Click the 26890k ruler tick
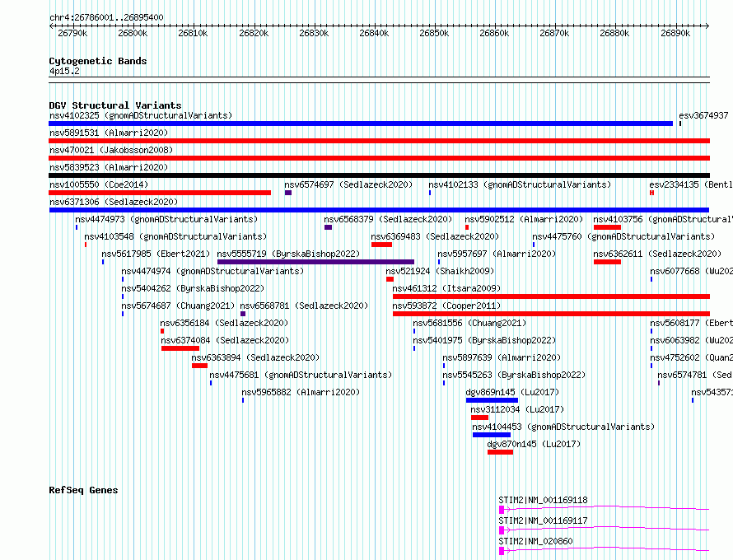 [x=675, y=33]
